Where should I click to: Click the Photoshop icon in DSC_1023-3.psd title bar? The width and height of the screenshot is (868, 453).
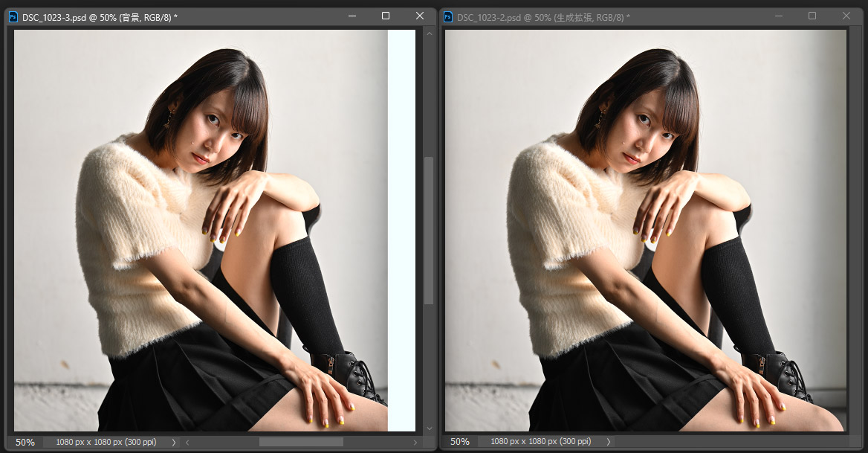coord(13,17)
